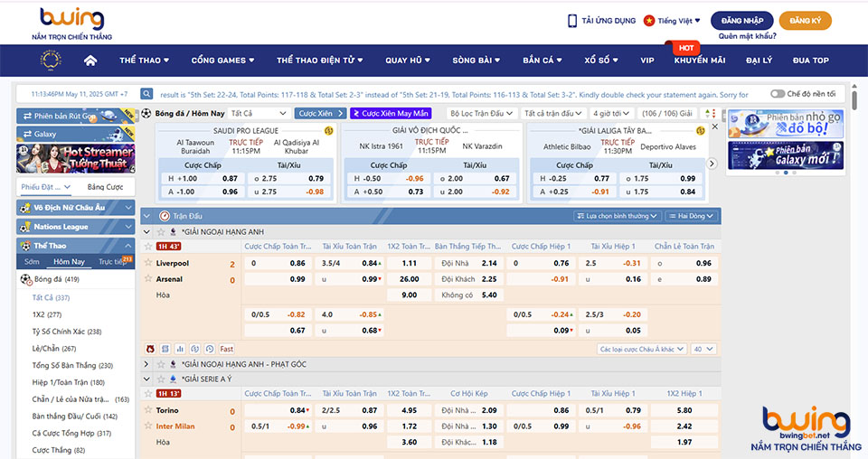The image size is (868, 459).
Task: Star the Torino team row
Action: tap(148, 410)
